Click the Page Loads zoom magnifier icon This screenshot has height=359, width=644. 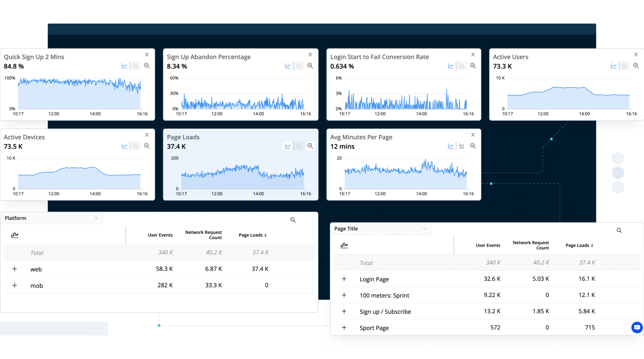pos(310,146)
